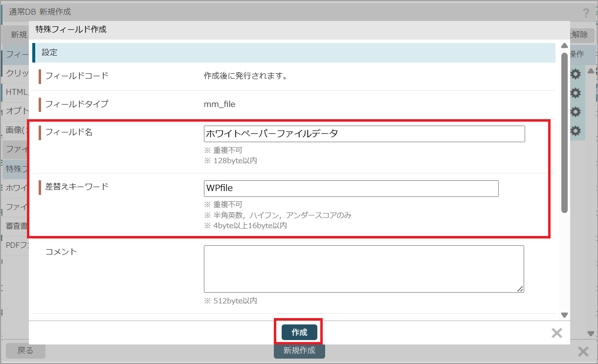Close the 特殊フィールド作成 dialog with X
The image size is (598, 364).
556,333
